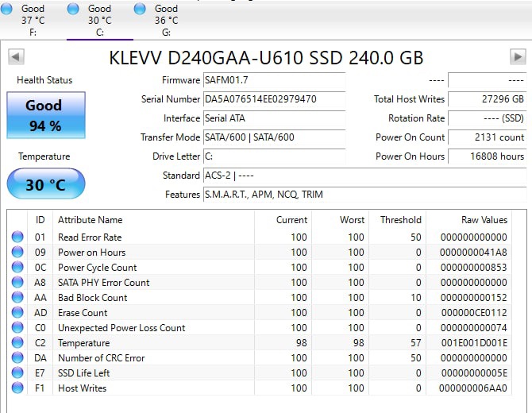Click status orb for Unexpected Power Loss Count

(x=17, y=327)
